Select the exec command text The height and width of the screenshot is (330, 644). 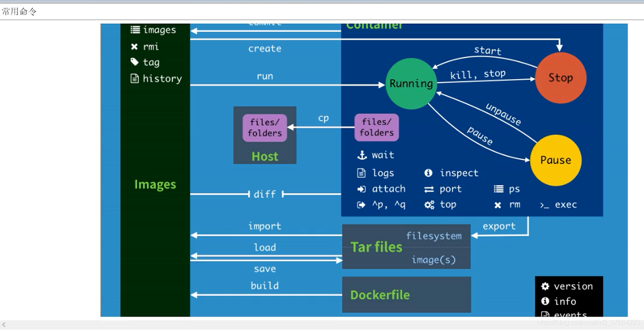point(566,205)
